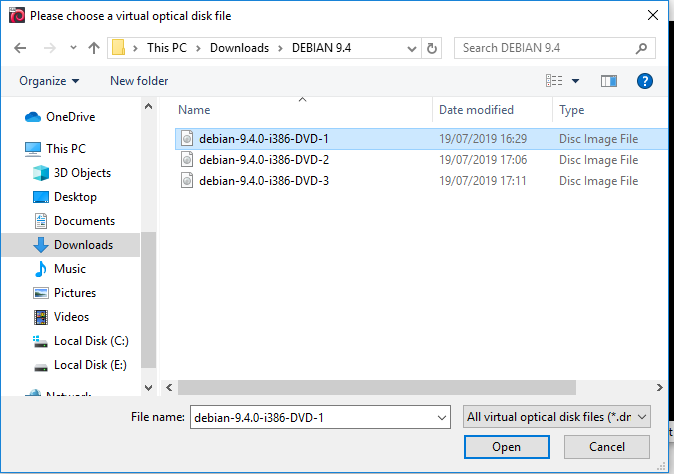Image resolution: width=674 pixels, height=474 pixels.
Task: Change view using the view icon
Action: tap(554, 81)
